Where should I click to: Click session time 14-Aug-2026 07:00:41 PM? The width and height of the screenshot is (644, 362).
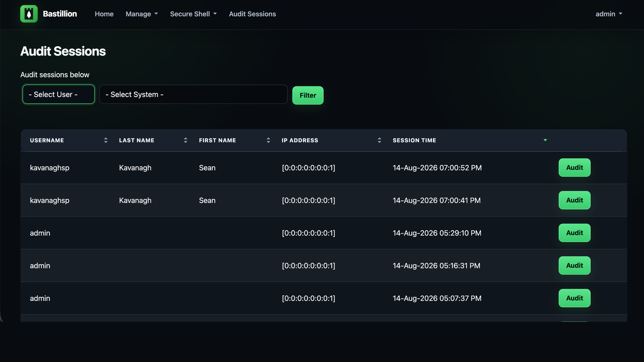[x=437, y=200]
